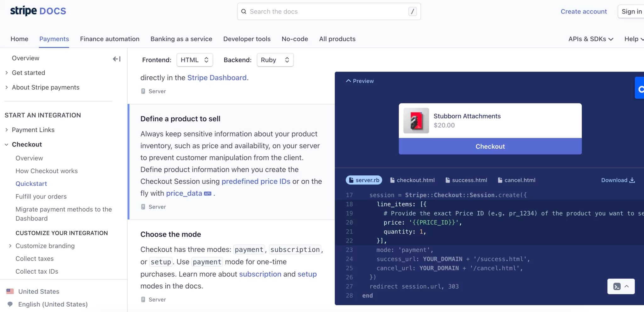Switch to success.html file tab
The width and height of the screenshot is (644, 312).
[466, 180]
